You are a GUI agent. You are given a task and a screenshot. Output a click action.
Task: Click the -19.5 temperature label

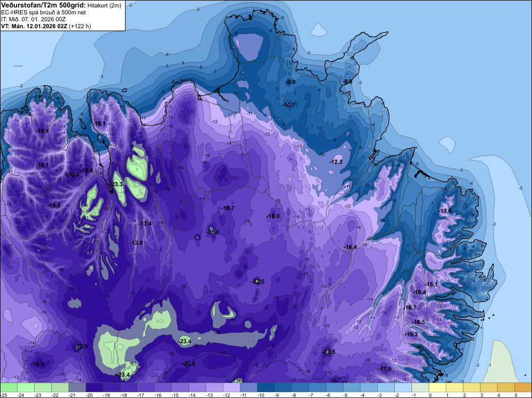54,205
